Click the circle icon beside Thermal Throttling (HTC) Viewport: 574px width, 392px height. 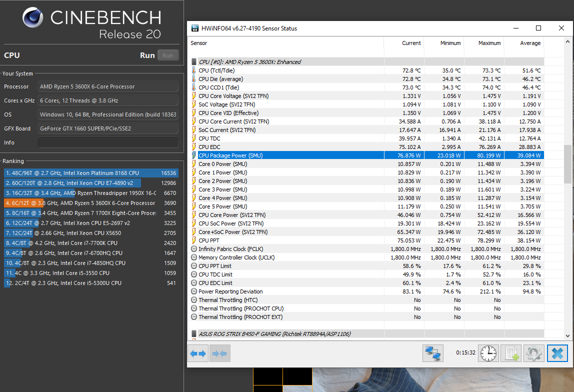point(194,300)
